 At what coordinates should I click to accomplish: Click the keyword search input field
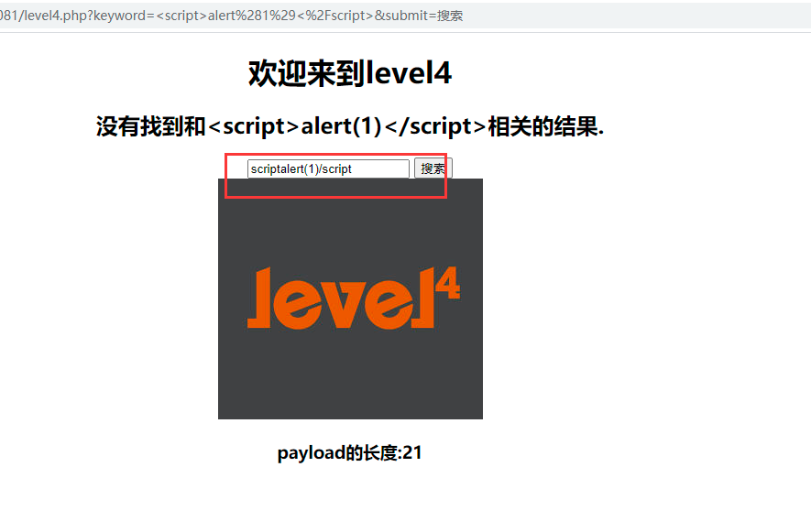tap(328, 169)
